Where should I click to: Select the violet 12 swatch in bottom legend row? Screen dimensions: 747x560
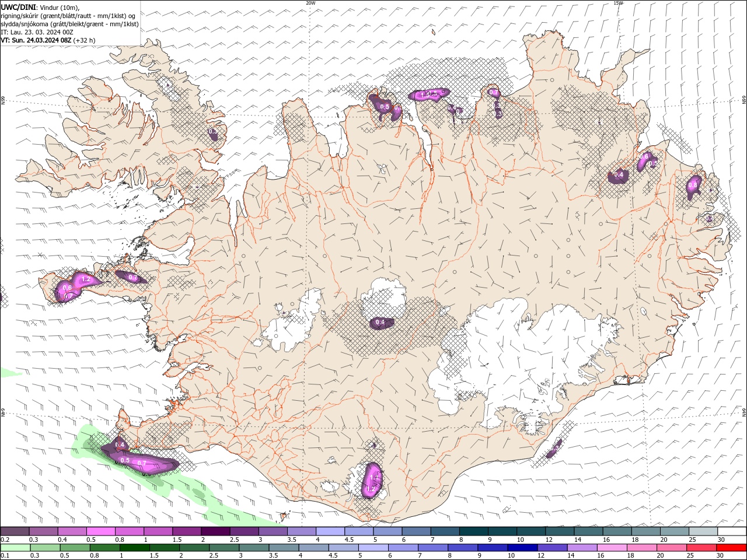pyautogui.click(x=551, y=548)
